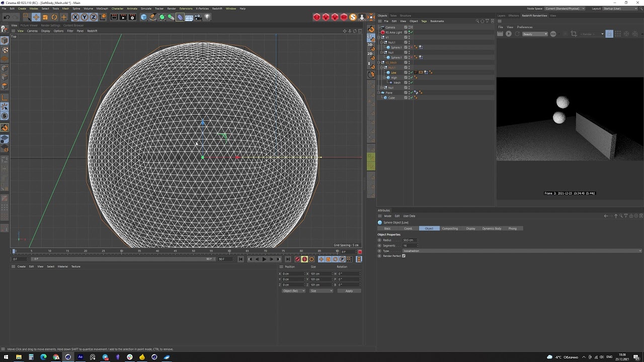The image size is (644, 362).
Task: Click the Spline Pen icon
Action: pos(153,17)
